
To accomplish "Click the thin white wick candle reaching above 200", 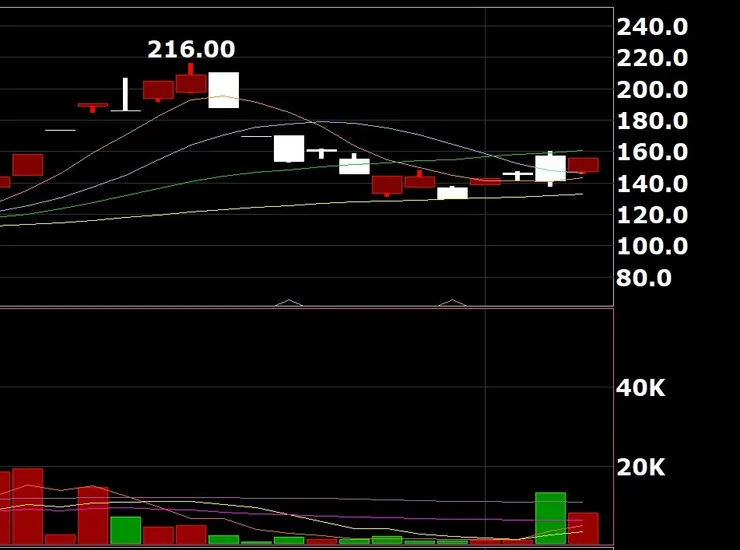I will pyautogui.click(x=126, y=94).
